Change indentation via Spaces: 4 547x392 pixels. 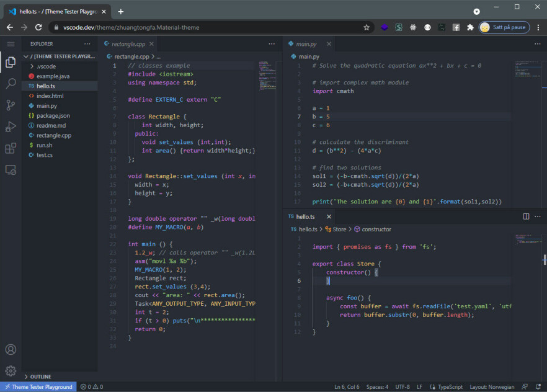377,387
